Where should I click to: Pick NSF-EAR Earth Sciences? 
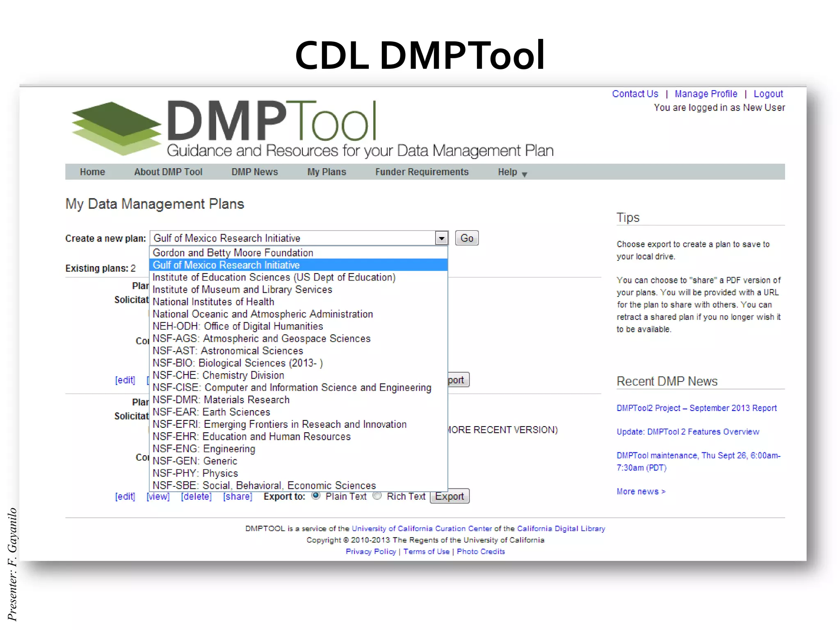(x=299, y=412)
